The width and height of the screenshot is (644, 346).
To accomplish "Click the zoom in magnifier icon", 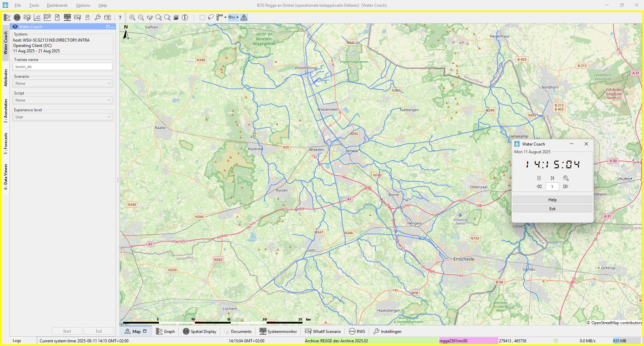I will [132, 17].
